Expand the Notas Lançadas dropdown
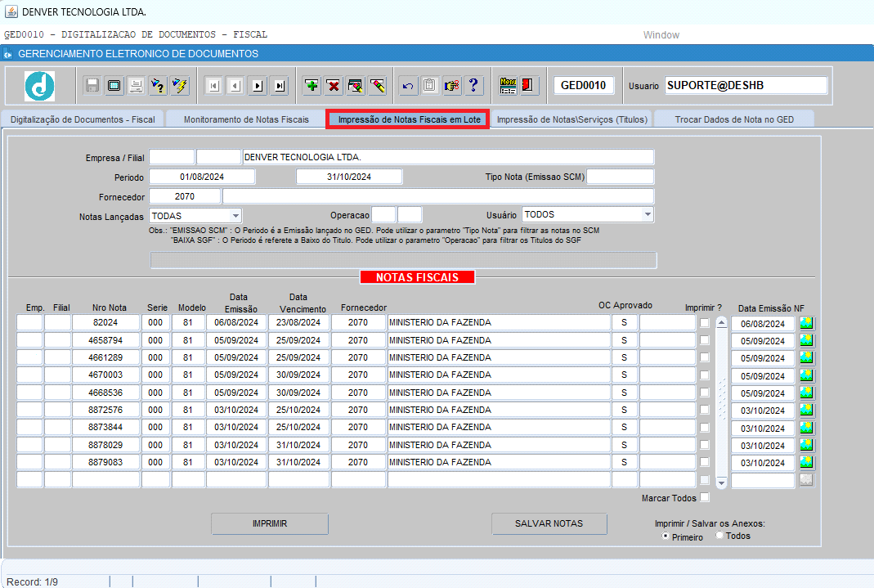The width and height of the screenshot is (874, 588). (235, 216)
